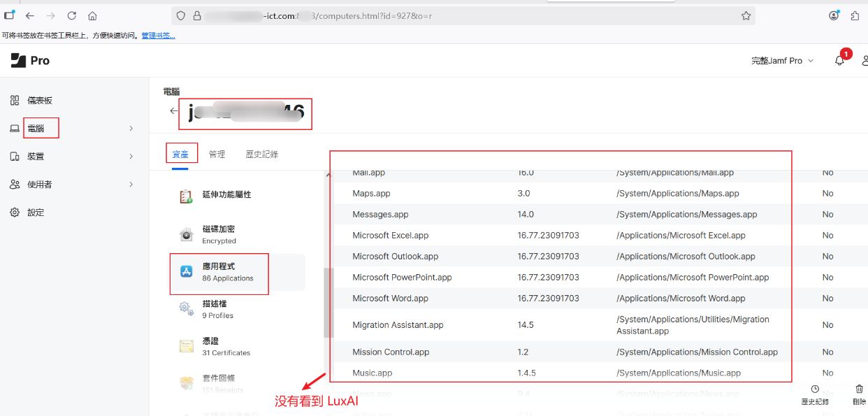Open the notifications bell icon
868x416 pixels.
(839, 61)
